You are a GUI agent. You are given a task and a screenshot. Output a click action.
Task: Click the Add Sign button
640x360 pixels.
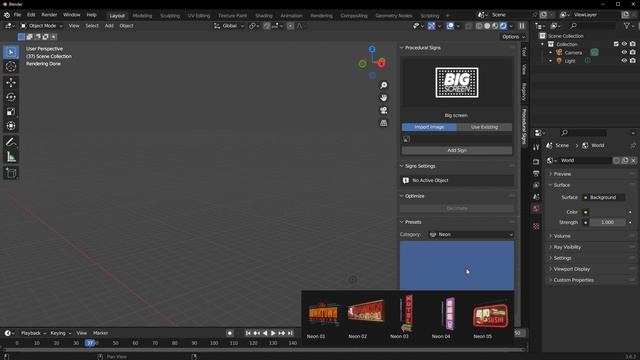[x=457, y=150]
